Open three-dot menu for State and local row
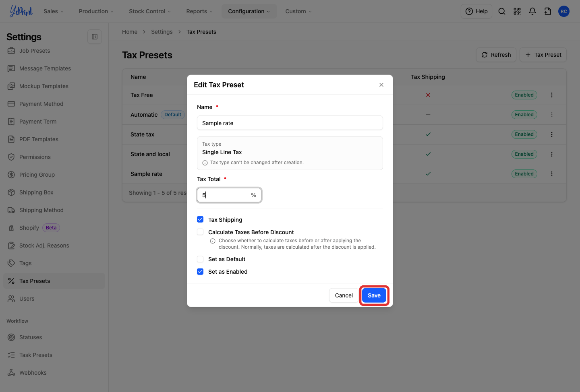Screen dimensions: 580x392 click(x=552, y=154)
